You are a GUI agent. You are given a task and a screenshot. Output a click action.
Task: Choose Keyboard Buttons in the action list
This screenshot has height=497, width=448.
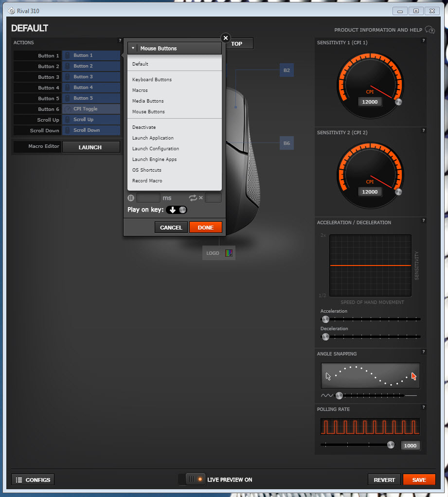pyautogui.click(x=174, y=80)
